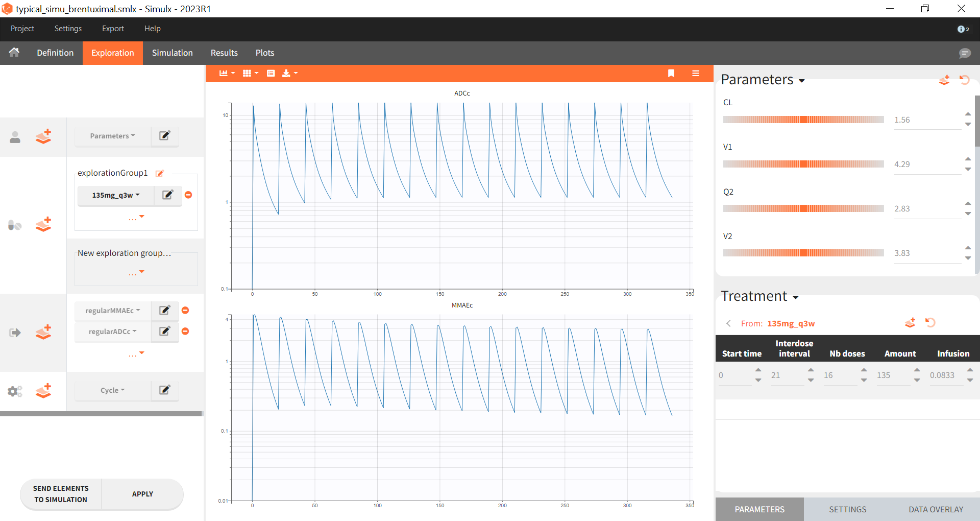This screenshot has width=980, height=521.
Task: Open the plot hamburger menu
Action: click(x=695, y=74)
